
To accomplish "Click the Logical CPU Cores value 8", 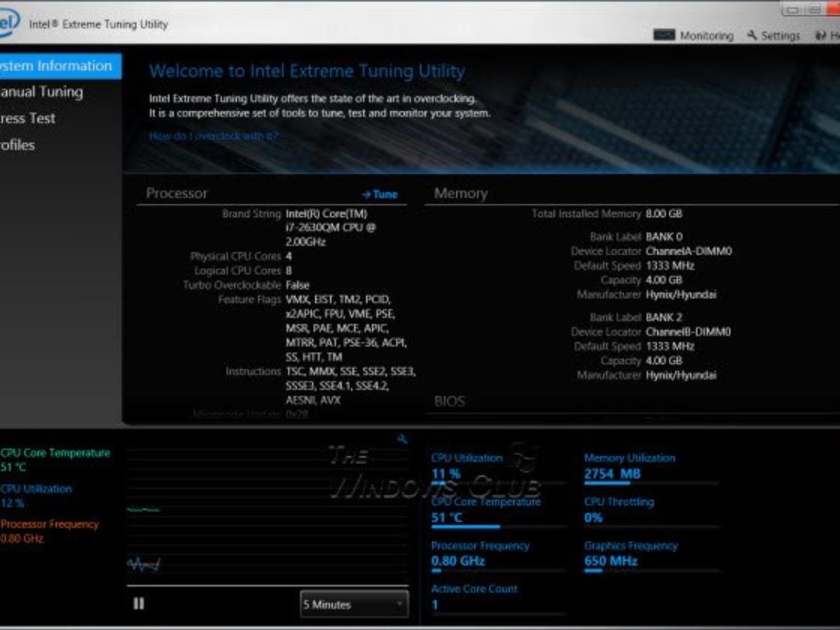I will (289, 270).
